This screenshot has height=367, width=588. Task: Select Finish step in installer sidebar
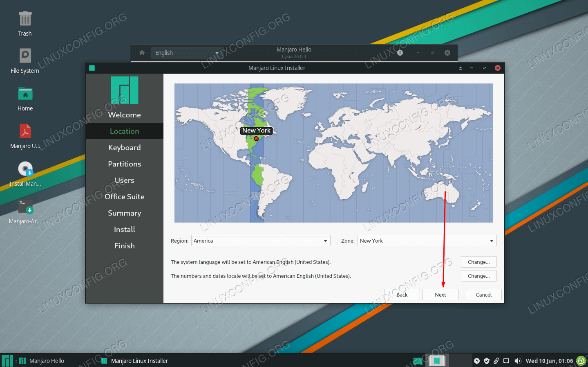pos(125,246)
